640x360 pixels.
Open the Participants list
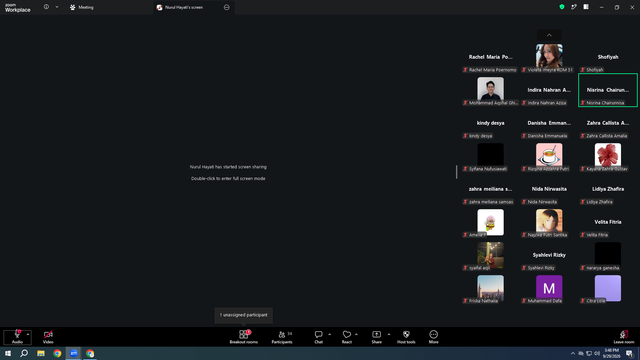(x=282, y=337)
